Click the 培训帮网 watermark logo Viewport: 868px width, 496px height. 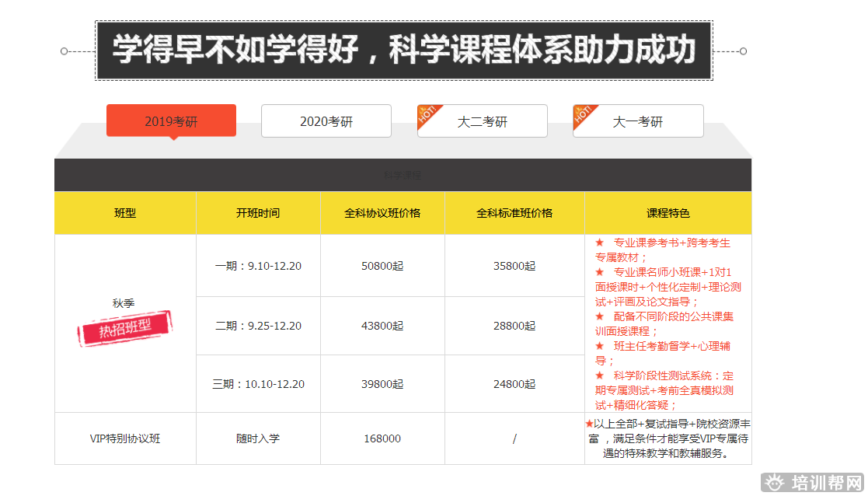[x=814, y=483]
